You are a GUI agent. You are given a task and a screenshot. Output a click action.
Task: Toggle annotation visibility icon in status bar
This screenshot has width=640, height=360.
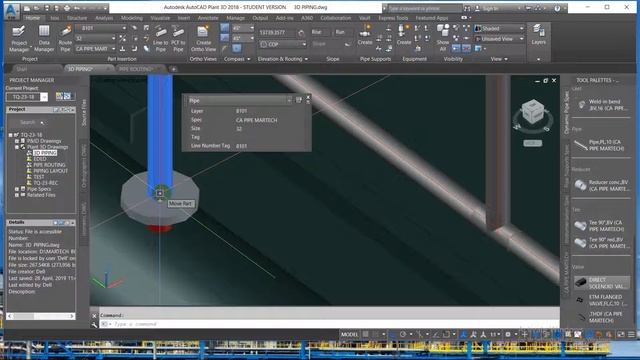click(x=463, y=334)
